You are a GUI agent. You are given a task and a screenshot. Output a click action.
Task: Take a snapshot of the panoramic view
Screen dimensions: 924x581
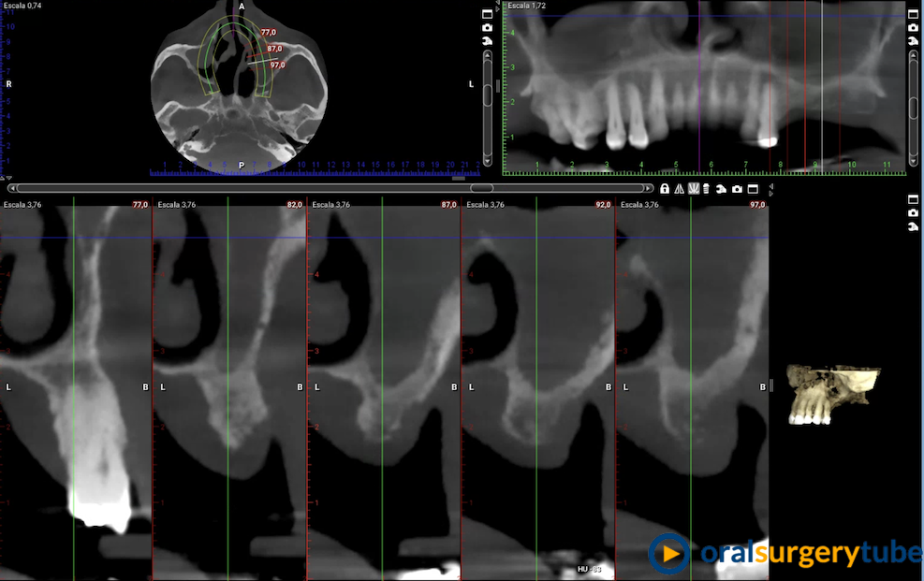click(913, 28)
